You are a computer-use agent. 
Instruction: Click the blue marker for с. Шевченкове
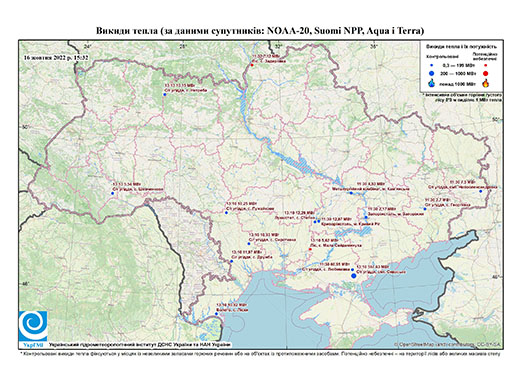click(112, 193)
